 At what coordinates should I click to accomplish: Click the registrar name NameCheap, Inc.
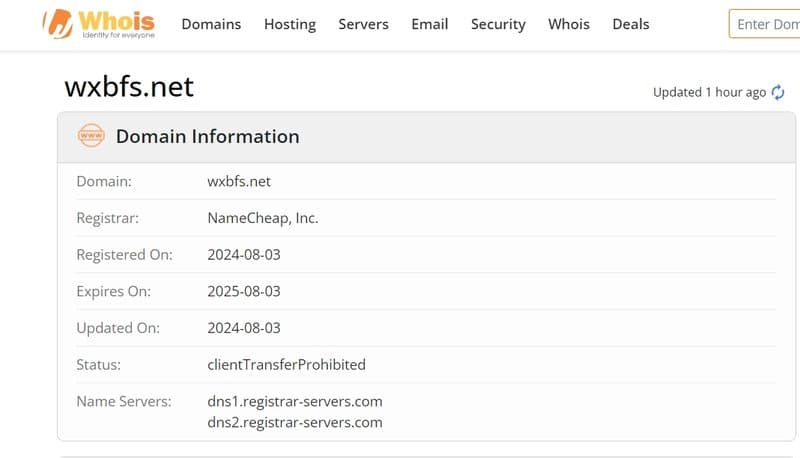(x=262, y=218)
